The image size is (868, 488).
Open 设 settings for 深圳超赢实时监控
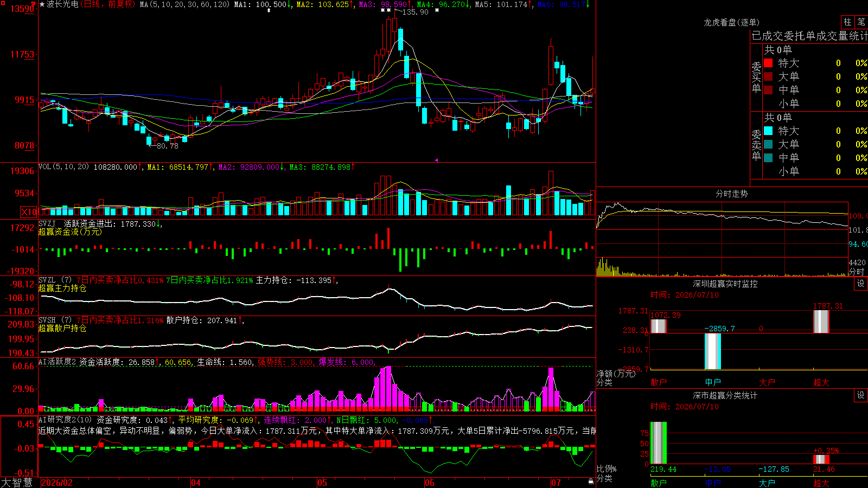[861, 284]
